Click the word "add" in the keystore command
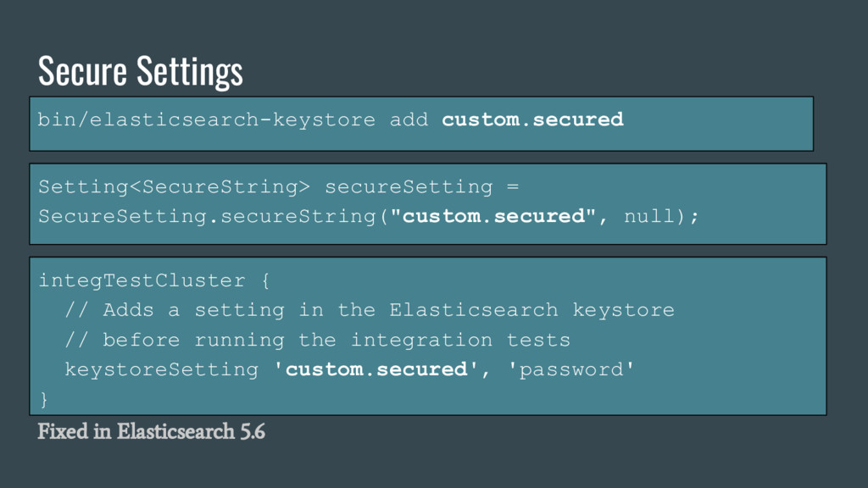 pyautogui.click(x=409, y=119)
